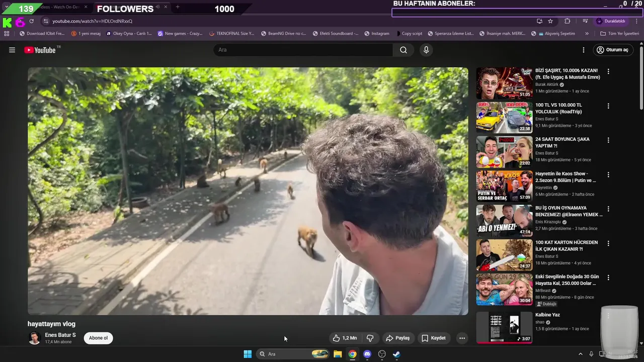Viewport: 644px width, 362px height.
Task: Like the video with 1,2 Mn
Action: (345, 338)
